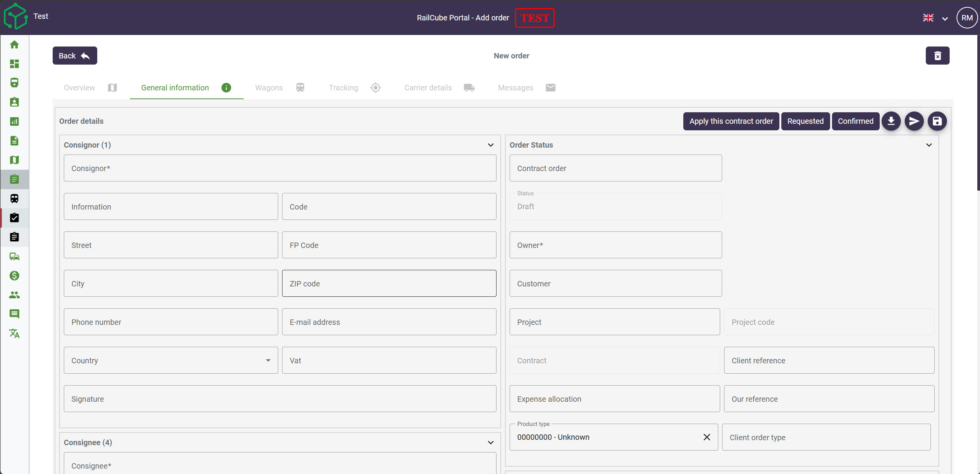Click the Street input field
The height and width of the screenshot is (474, 980).
(171, 245)
